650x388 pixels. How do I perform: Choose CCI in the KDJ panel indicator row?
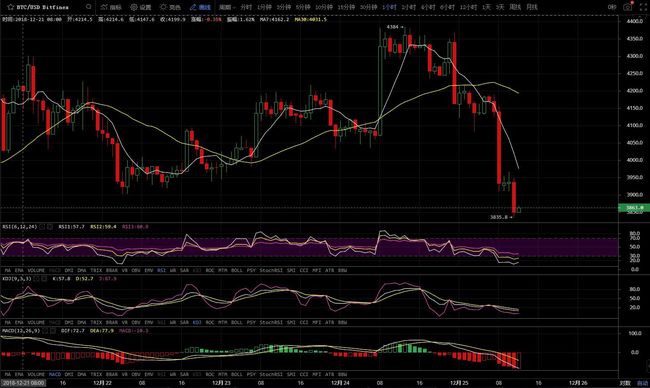point(304,322)
